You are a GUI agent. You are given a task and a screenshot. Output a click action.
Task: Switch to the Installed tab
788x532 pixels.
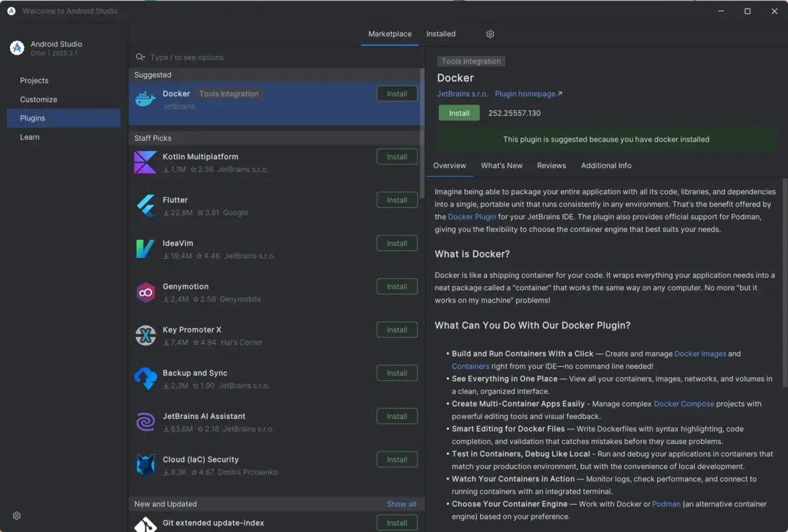[440, 34]
